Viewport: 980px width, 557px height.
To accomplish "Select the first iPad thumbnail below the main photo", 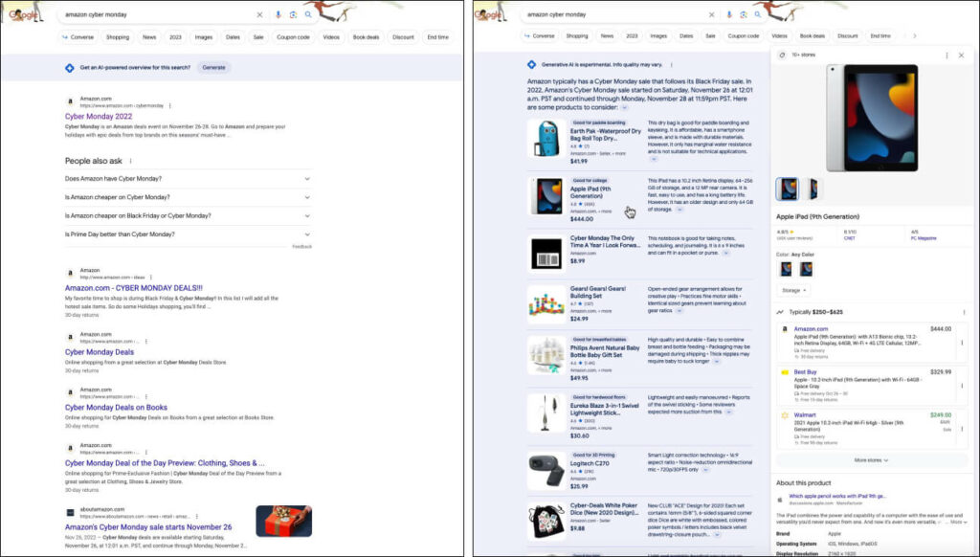I will tap(788, 189).
